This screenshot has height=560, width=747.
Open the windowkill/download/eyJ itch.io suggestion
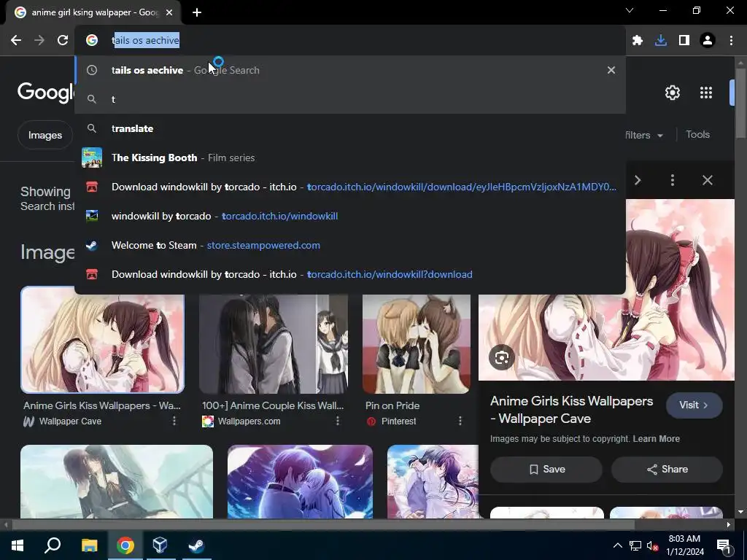click(x=350, y=187)
